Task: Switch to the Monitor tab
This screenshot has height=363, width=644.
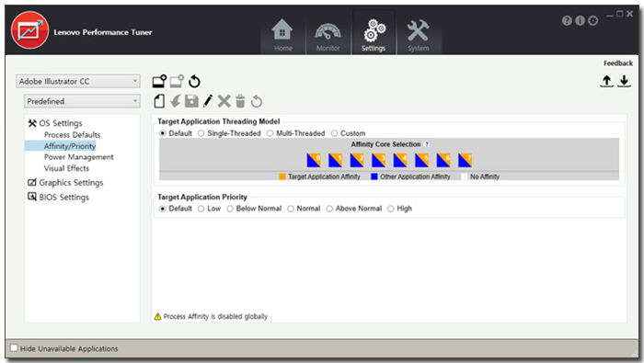Action: pos(328,36)
